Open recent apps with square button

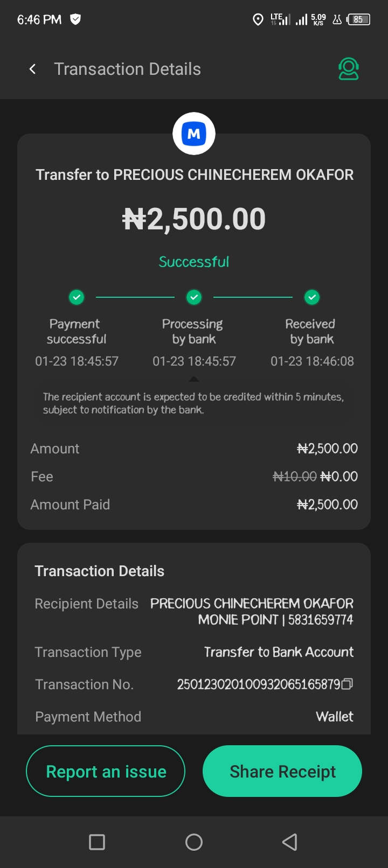(x=97, y=842)
